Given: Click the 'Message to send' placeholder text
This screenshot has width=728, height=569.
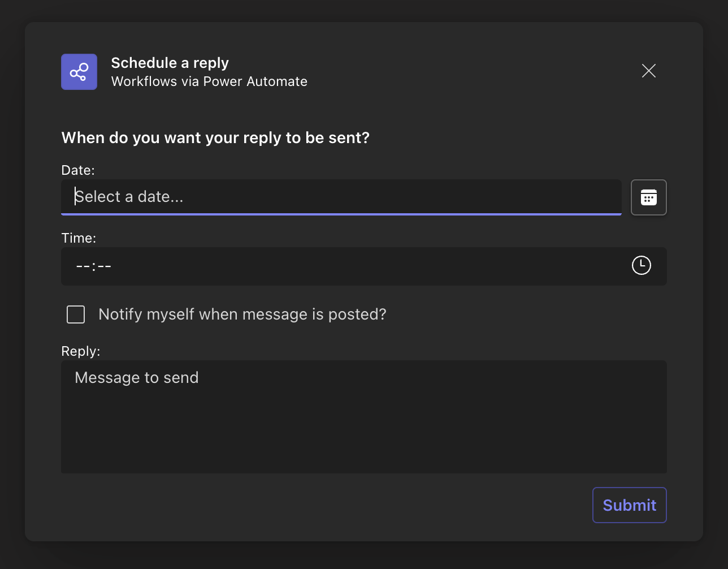Looking at the screenshot, I should pyautogui.click(x=137, y=378).
